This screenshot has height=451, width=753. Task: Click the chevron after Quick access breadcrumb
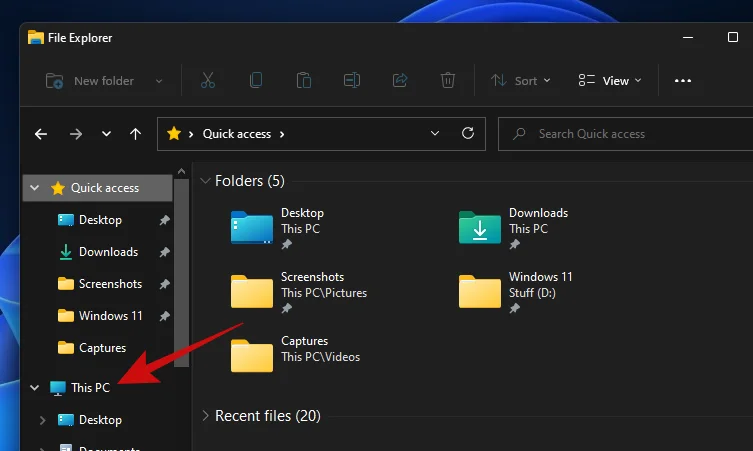[x=282, y=134]
